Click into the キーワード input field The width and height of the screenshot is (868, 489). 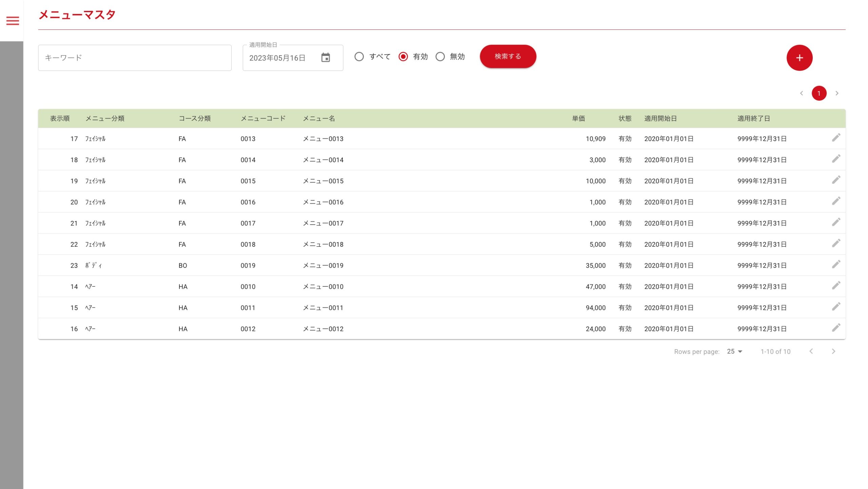click(135, 58)
